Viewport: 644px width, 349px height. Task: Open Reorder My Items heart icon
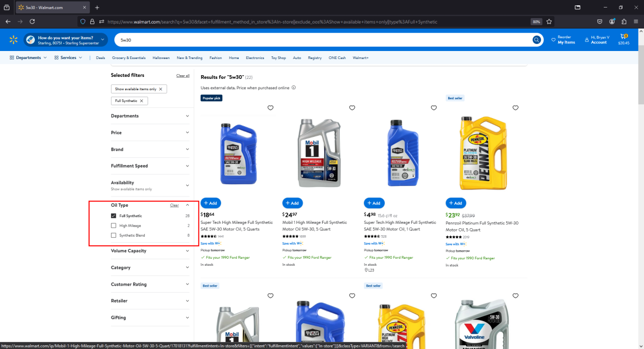tap(554, 40)
